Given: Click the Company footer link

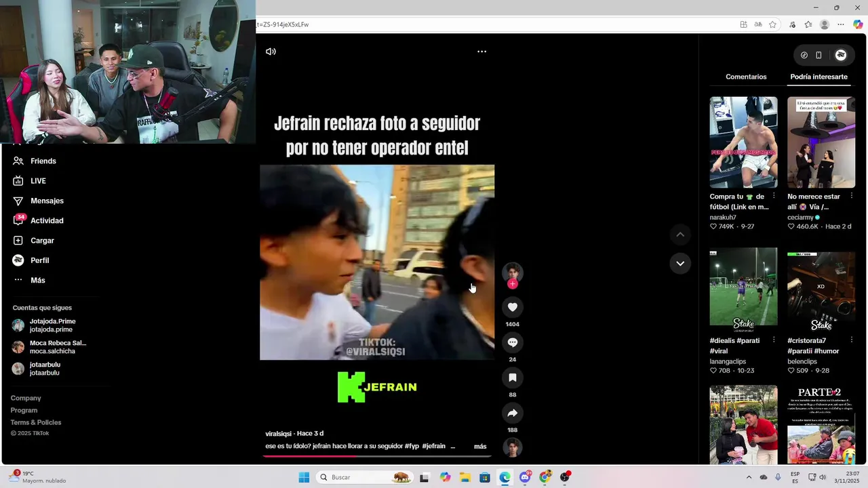Looking at the screenshot, I should point(26,398).
